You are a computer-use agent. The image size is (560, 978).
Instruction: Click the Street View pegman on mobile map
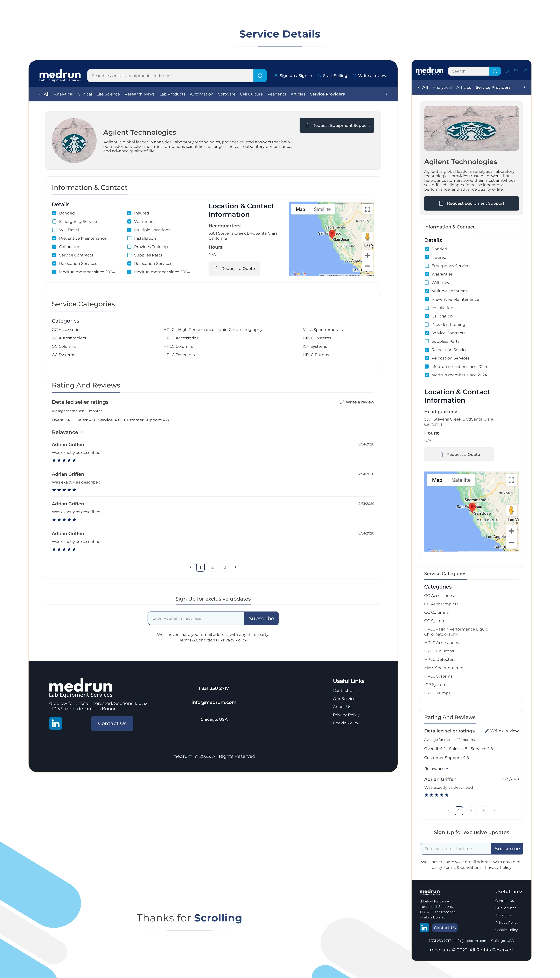(x=511, y=510)
